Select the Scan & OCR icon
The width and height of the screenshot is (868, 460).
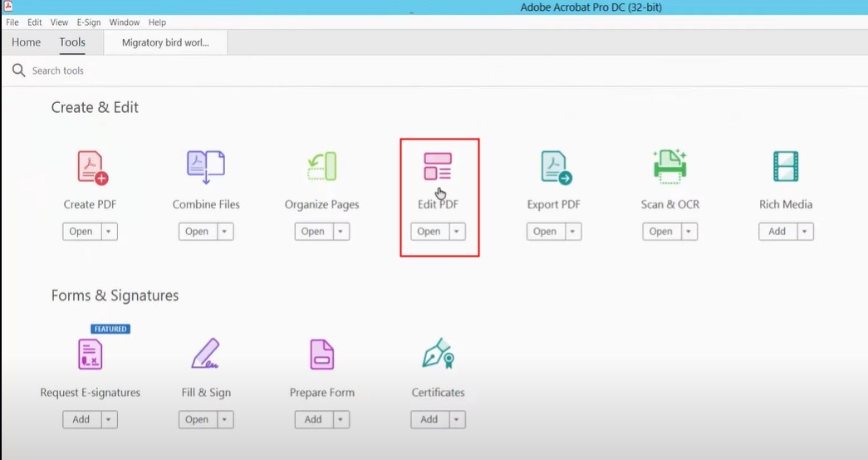669,166
